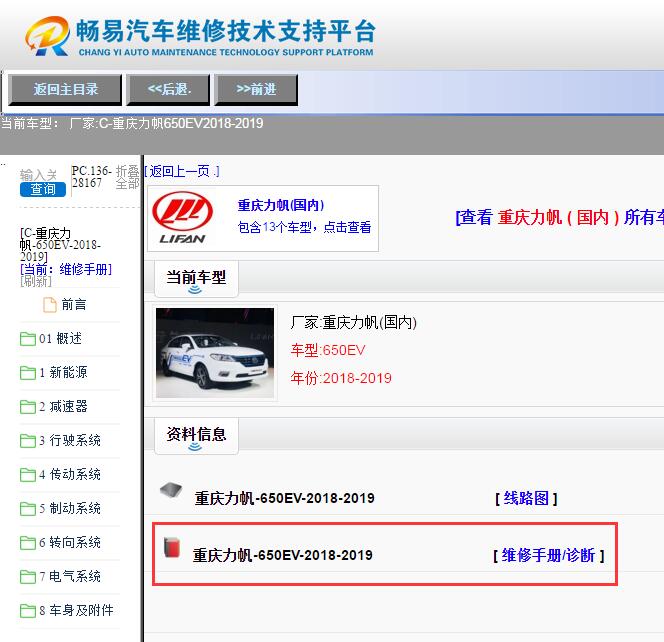Go back with the <<后退 button

[x=169, y=90]
